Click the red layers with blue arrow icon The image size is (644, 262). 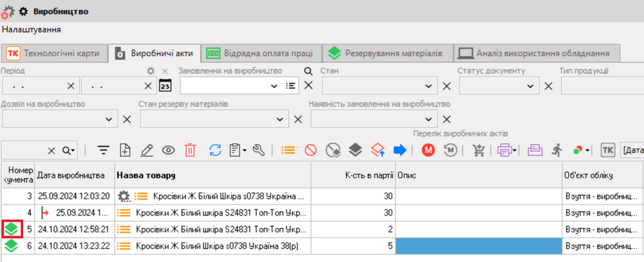[x=378, y=150]
